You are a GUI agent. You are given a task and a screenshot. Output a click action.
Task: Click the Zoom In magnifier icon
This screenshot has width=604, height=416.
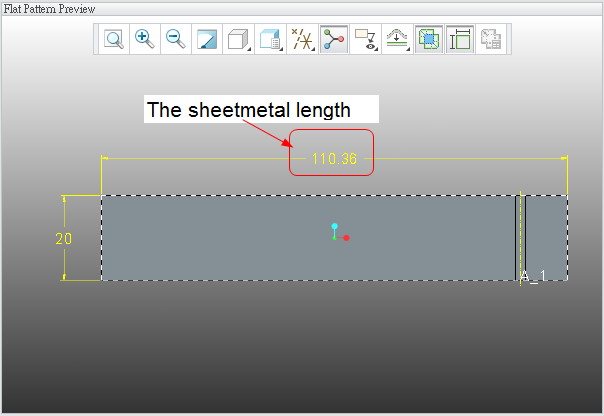click(x=145, y=39)
